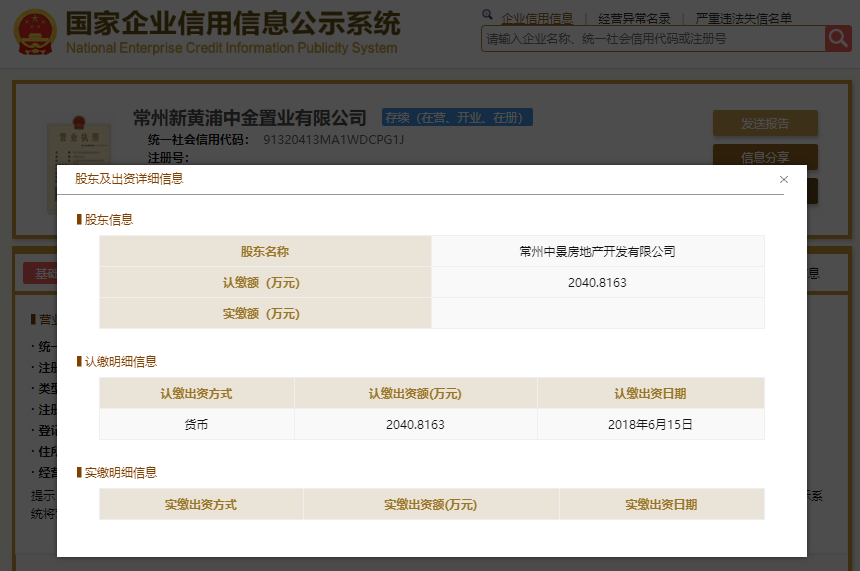Click the partially hidden red 基础 tab
Image resolution: width=860 pixels, height=571 pixels.
point(40,273)
